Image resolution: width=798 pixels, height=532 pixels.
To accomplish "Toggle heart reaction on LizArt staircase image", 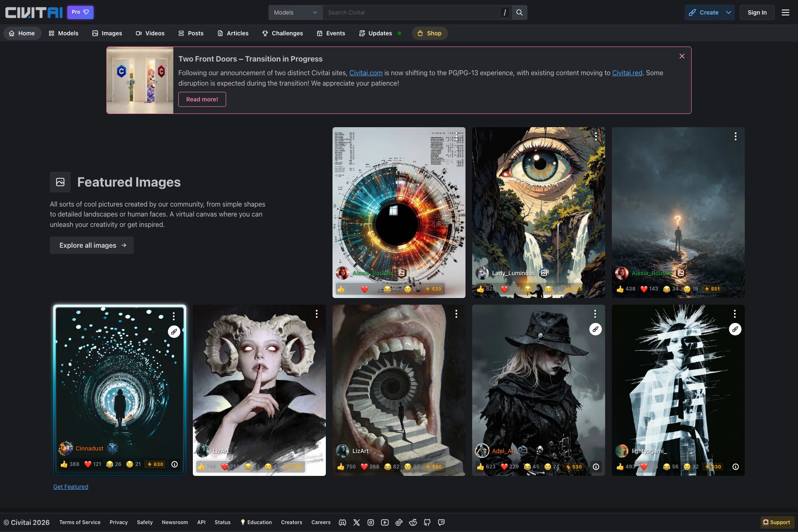I will coord(365,467).
